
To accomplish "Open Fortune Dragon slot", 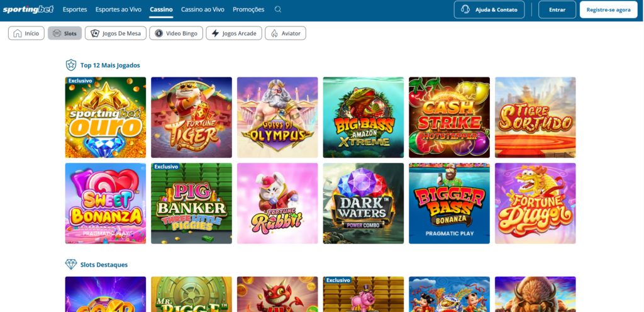I will click(535, 203).
